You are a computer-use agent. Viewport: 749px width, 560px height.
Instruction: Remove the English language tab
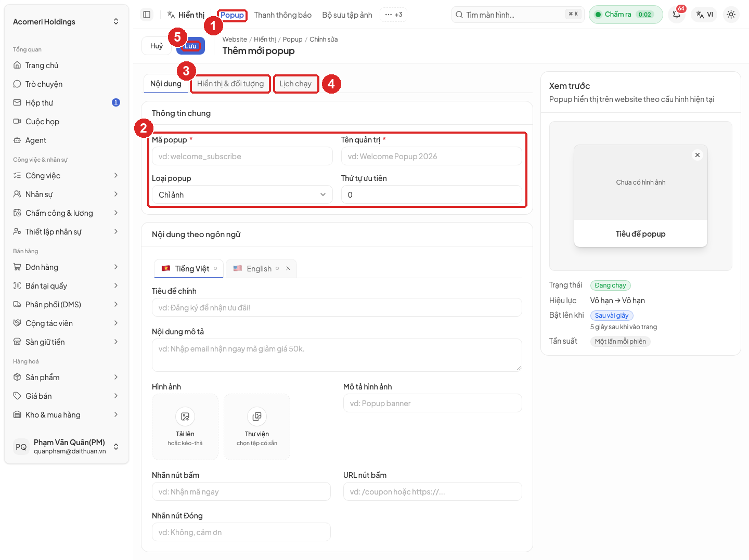[288, 268]
